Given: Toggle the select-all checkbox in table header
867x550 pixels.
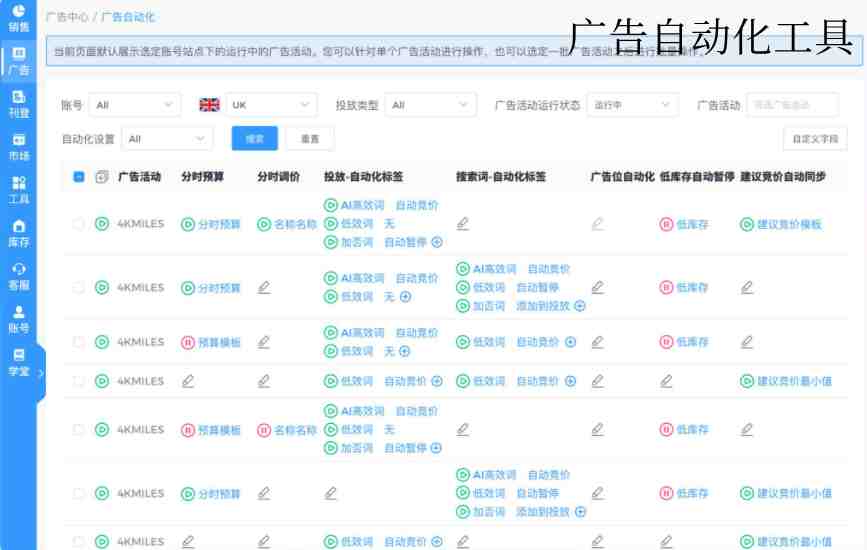Looking at the screenshot, I should click(79, 177).
